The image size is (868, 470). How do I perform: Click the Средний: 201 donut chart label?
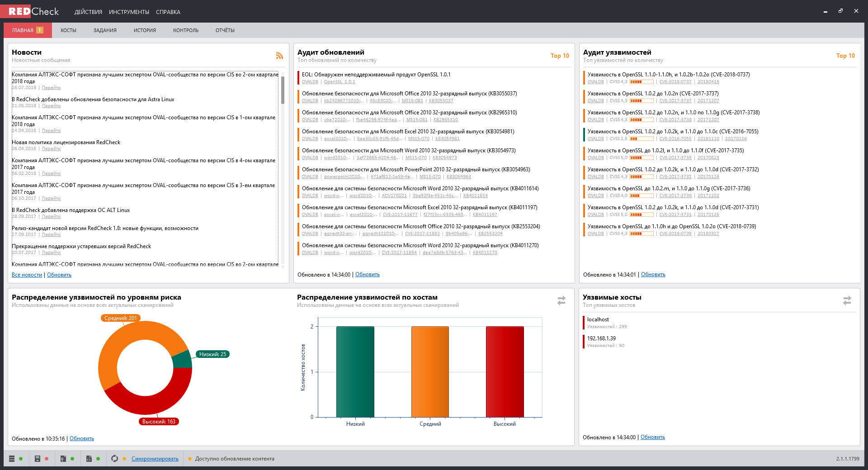(x=121, y=318)
